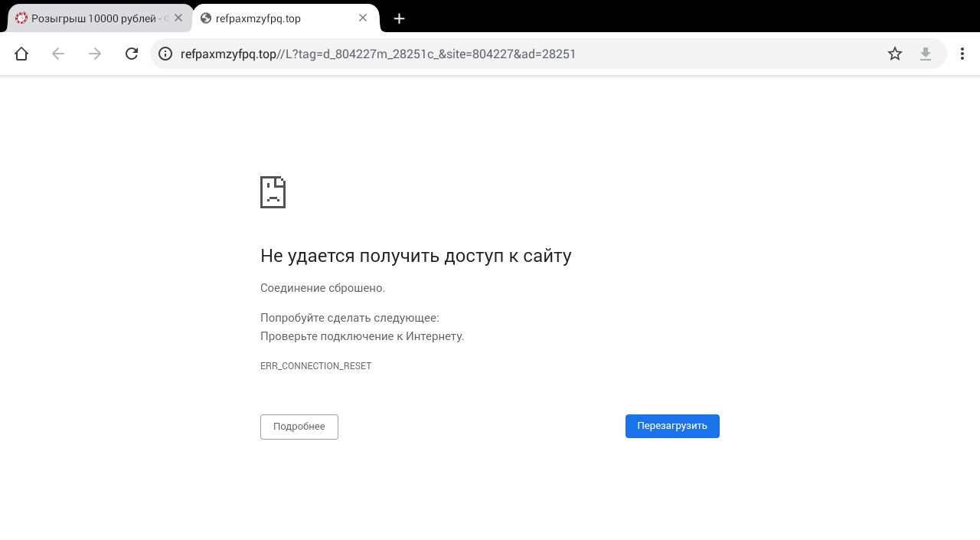Open the three-dot browser menu
The image size is (980, 540).
coord(962,54)
